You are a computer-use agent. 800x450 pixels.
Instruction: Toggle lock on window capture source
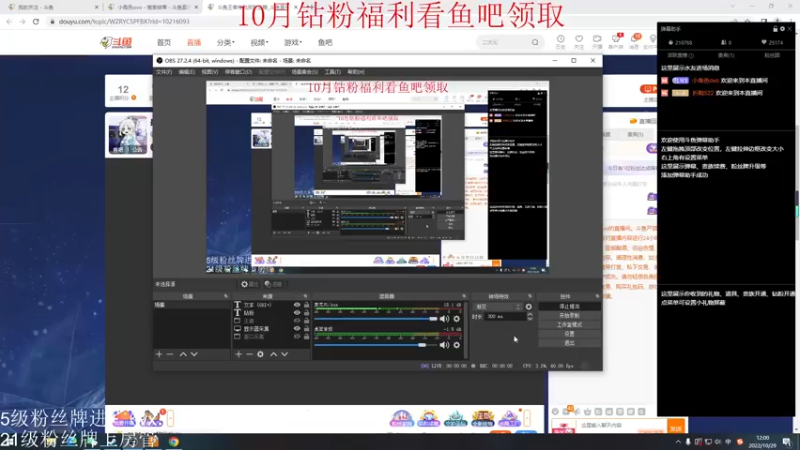(307, 337)
